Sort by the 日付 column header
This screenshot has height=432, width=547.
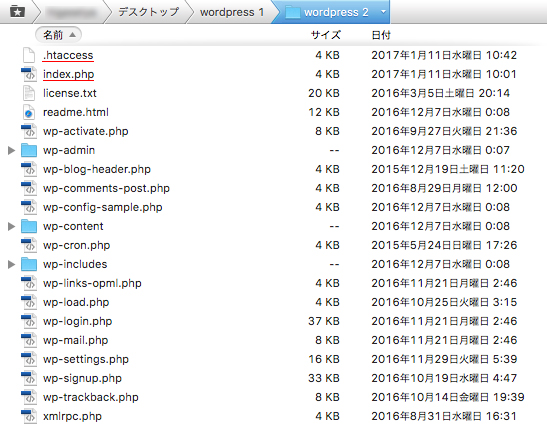coord(381,35)
